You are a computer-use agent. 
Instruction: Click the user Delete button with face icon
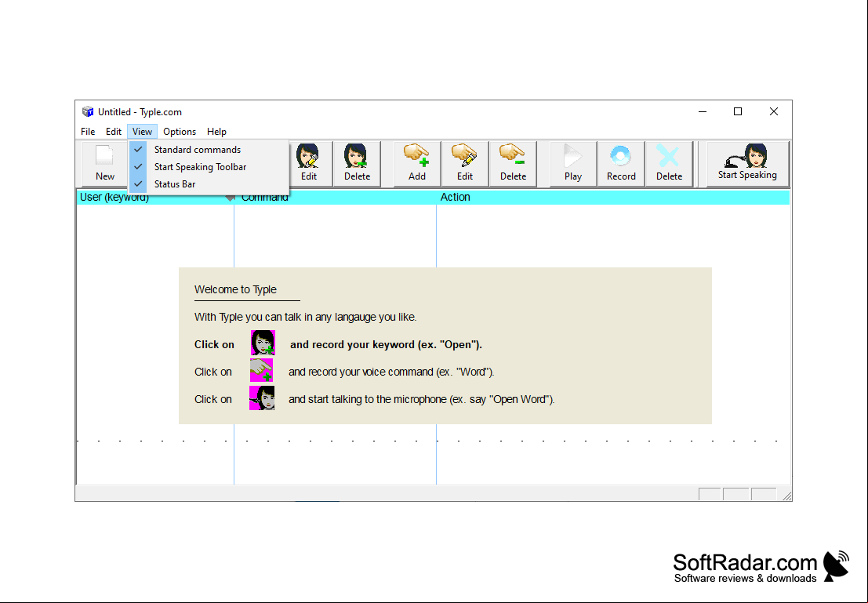(x=357, y=163)
